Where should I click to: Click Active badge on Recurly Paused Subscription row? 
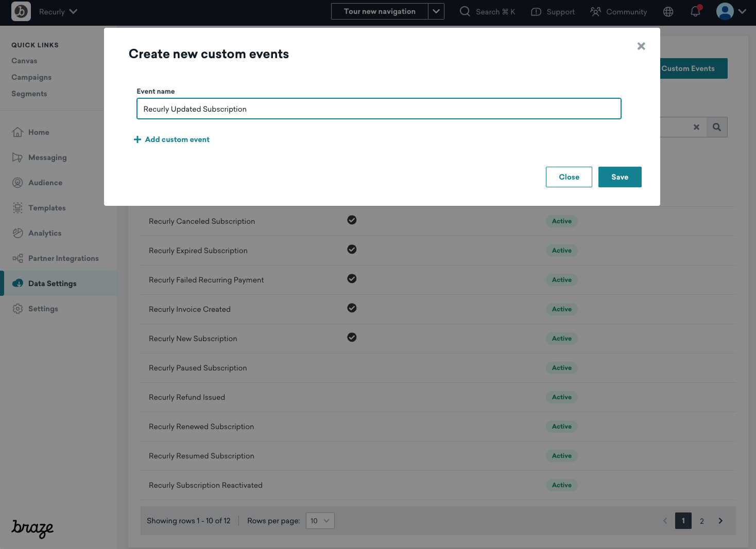562,368
